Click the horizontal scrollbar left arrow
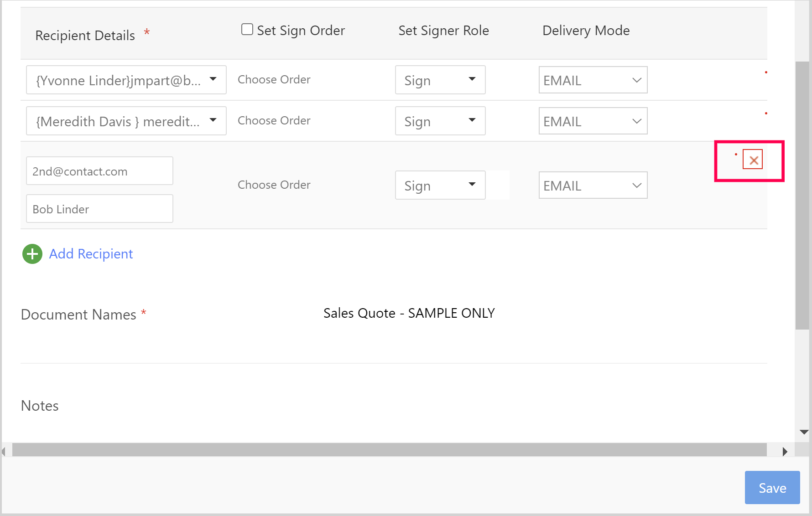Screen dimensions: 812x516 [4, 451]
